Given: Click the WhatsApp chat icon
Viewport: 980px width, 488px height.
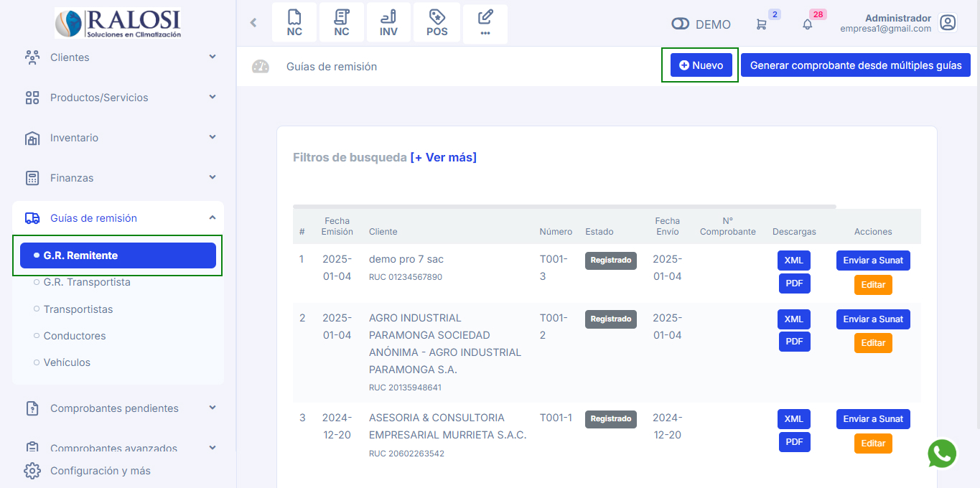Looking at the screenshot, I should [942, 454].
